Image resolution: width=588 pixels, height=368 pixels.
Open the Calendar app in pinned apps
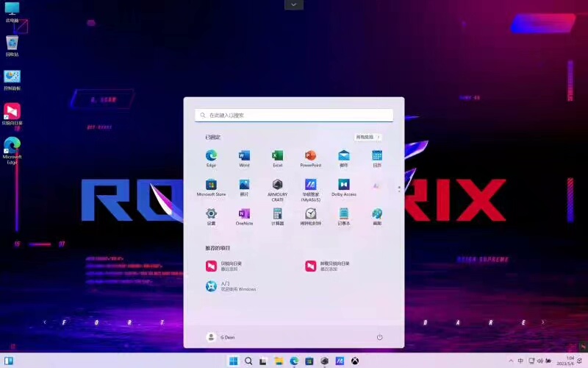coord(377,158)
